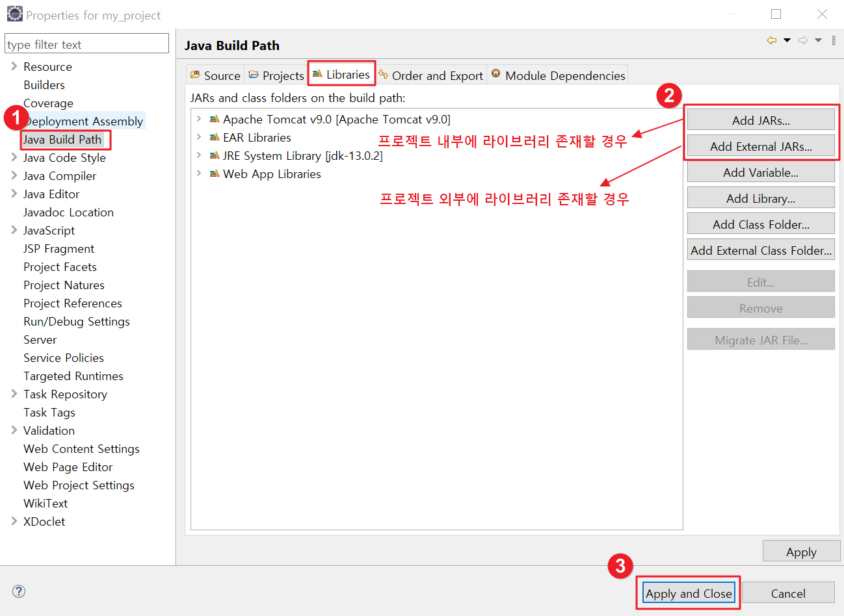Image resolution: width=844 pixels, height=616 pixels.
Task: Open the Module Dependencies tab
Action: pyautogui.click(x=558, y=75)
